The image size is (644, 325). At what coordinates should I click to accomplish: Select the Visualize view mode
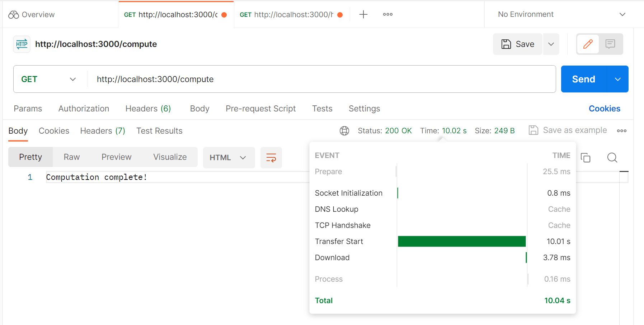click(170, 157)
